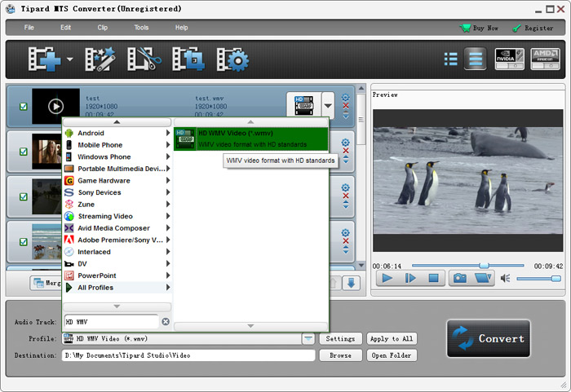The height and width of the screenshot is (392, 571).
Task: Open the Help menu
Action: pos(181,27)
